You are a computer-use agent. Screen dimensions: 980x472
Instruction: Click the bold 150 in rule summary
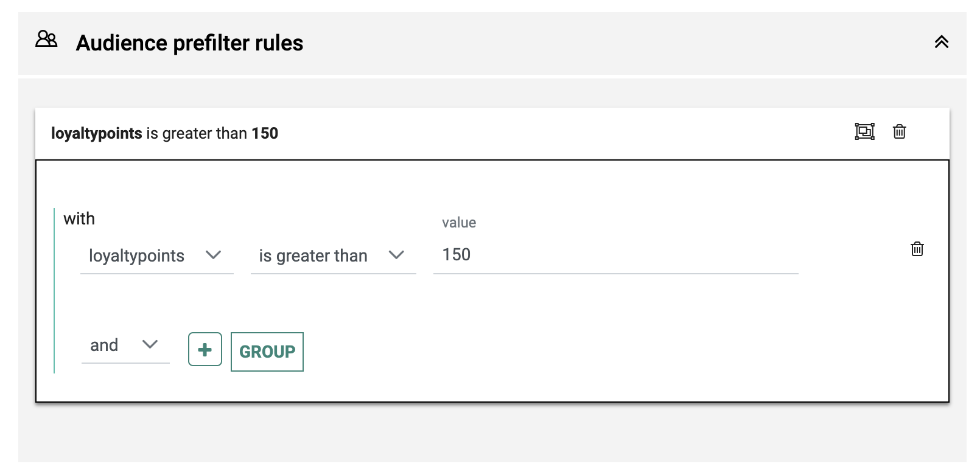click(265, 133)
